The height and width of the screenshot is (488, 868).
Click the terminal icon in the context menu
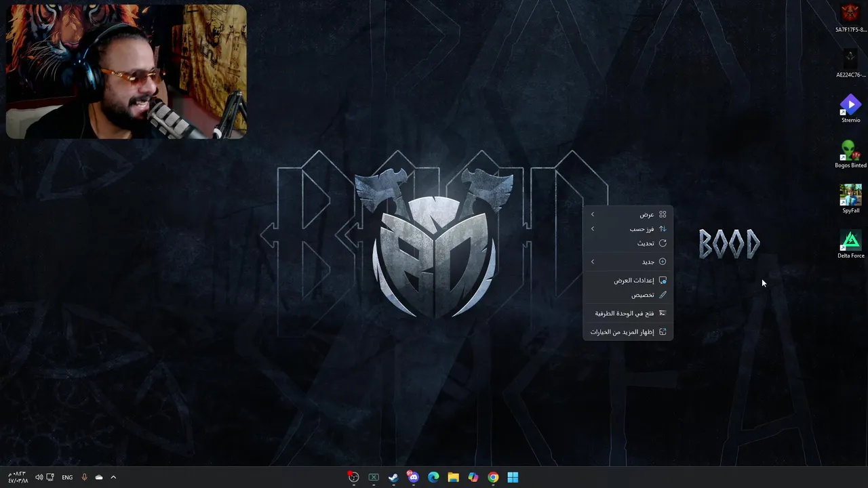(x=663, y=313)
